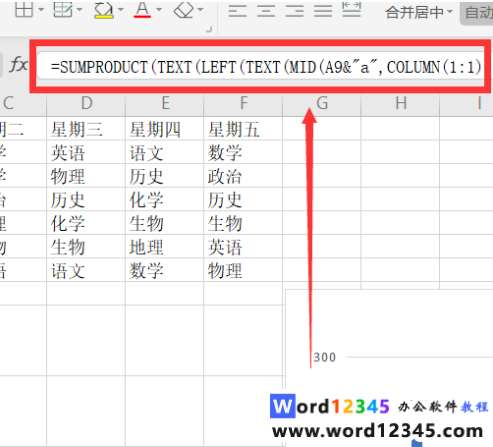Apply the red font color icon
493x447 pixels.
142,10
